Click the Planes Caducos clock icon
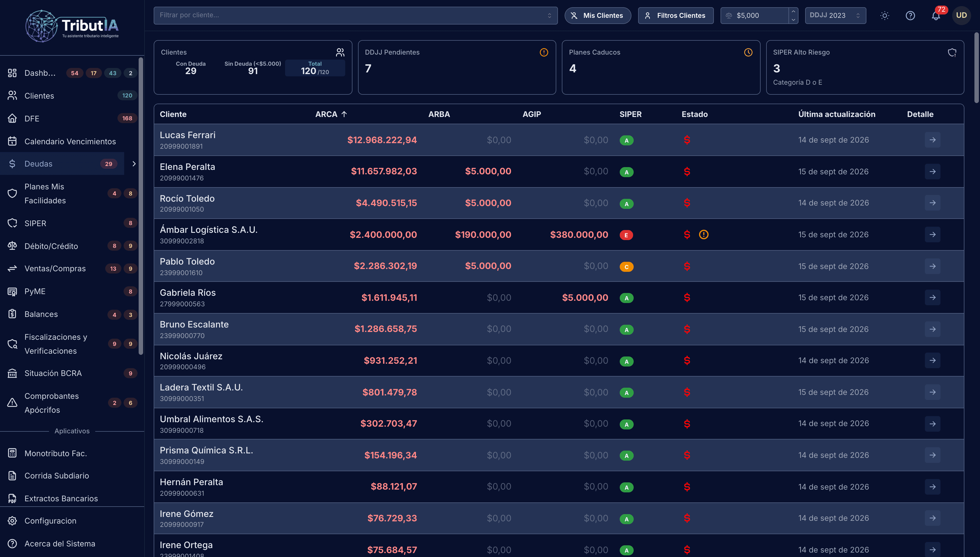 (748, 52)
